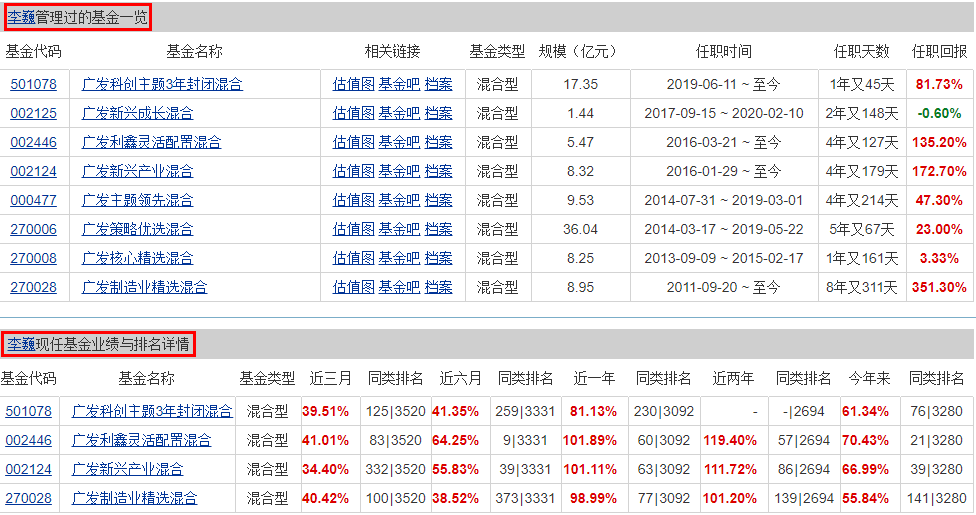
Task: Select the 9|3331 six-month ranking cell
Action: pos(525,441)
